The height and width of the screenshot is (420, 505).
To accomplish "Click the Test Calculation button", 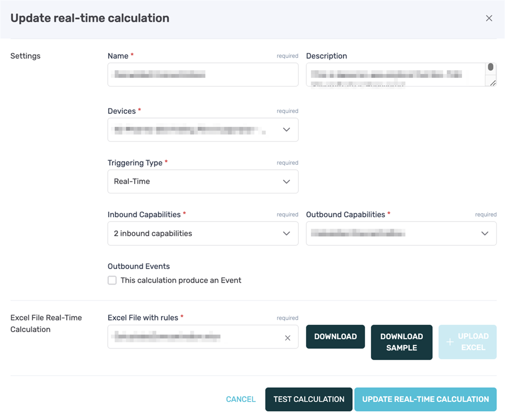I will (x=309, y=399).
